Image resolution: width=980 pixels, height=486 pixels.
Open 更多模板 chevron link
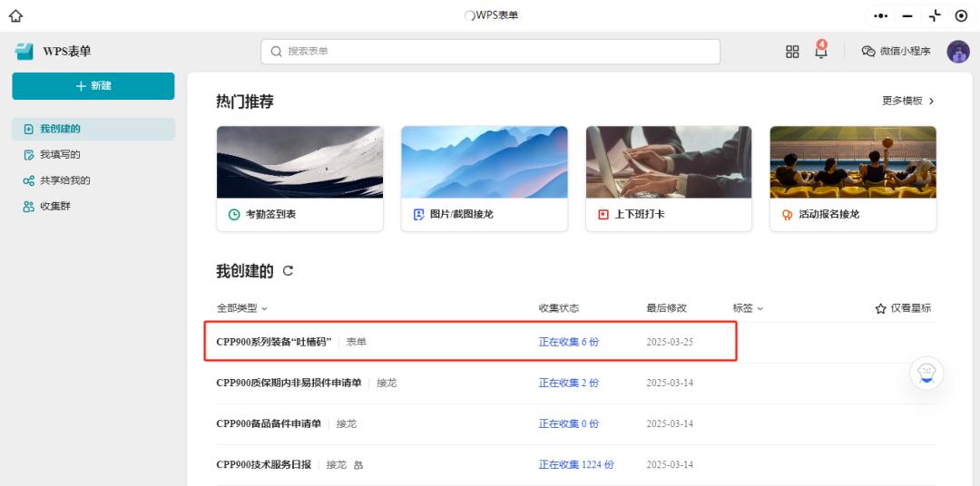click(907, 101)
